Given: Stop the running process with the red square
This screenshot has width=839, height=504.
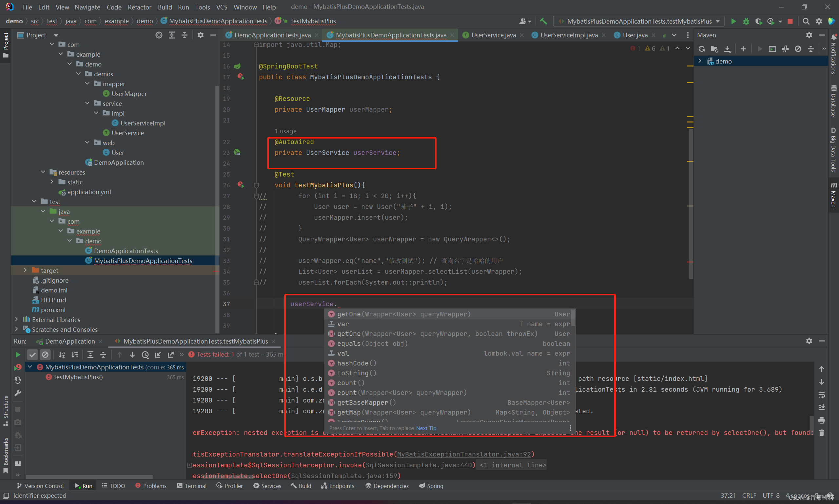Looking at the screenshot, I should pos(790,21).
